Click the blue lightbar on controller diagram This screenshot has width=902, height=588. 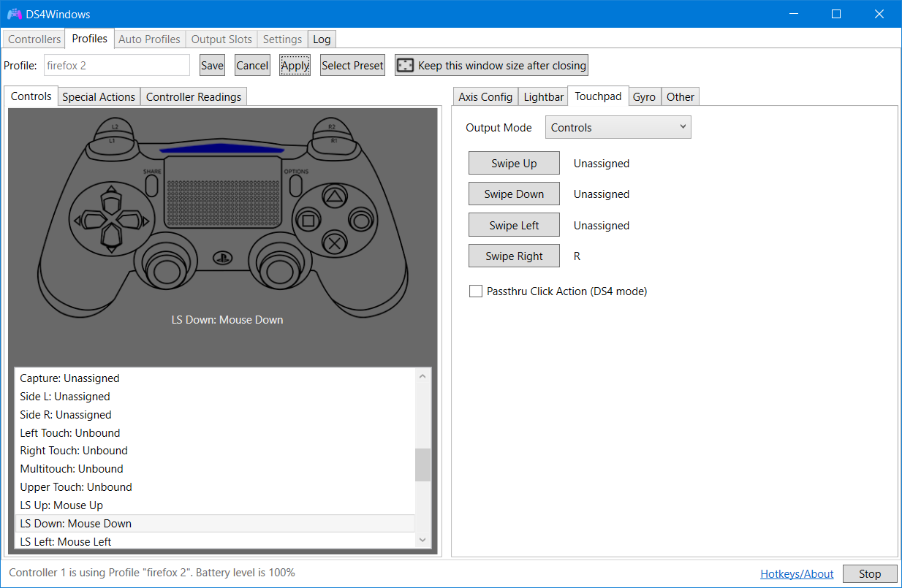pyautogui.click(x=223, y=149)
